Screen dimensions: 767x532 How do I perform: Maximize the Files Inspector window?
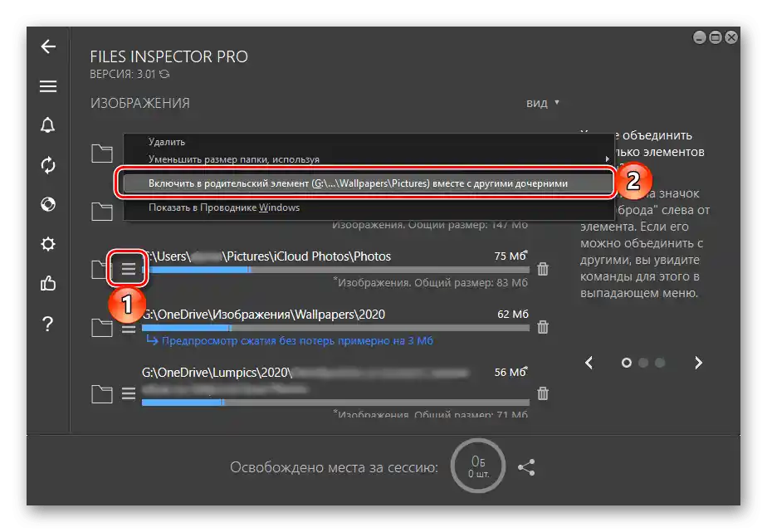coord(716,37)
